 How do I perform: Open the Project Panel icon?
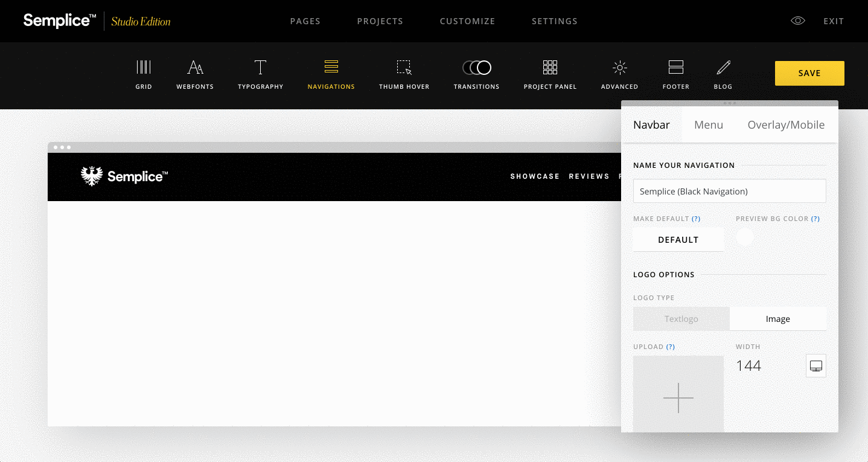pos(550,68)
